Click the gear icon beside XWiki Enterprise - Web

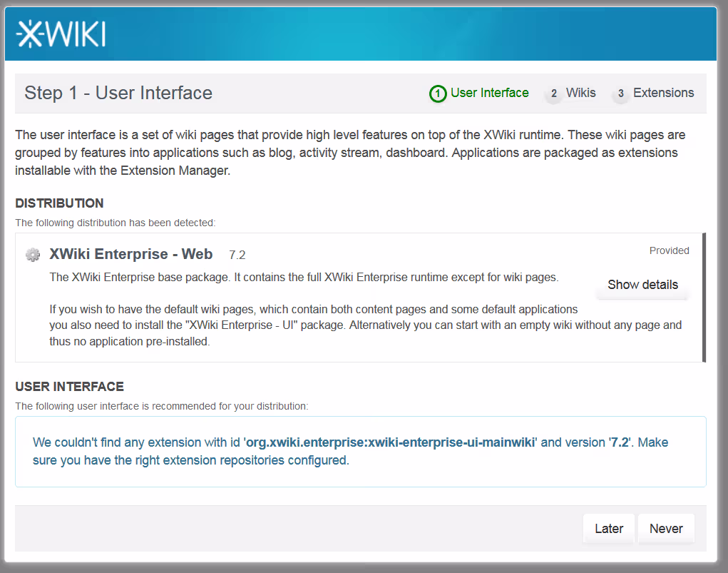[x=33, y=255]
